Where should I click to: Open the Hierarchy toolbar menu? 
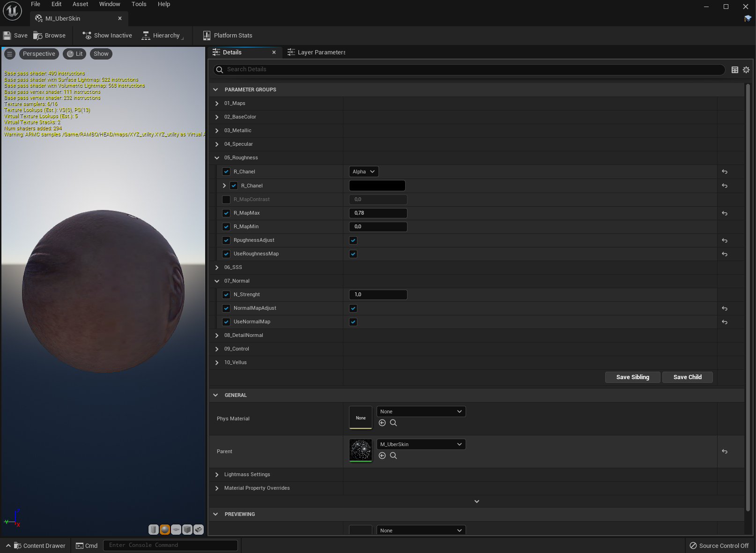(x=162, y=36)
